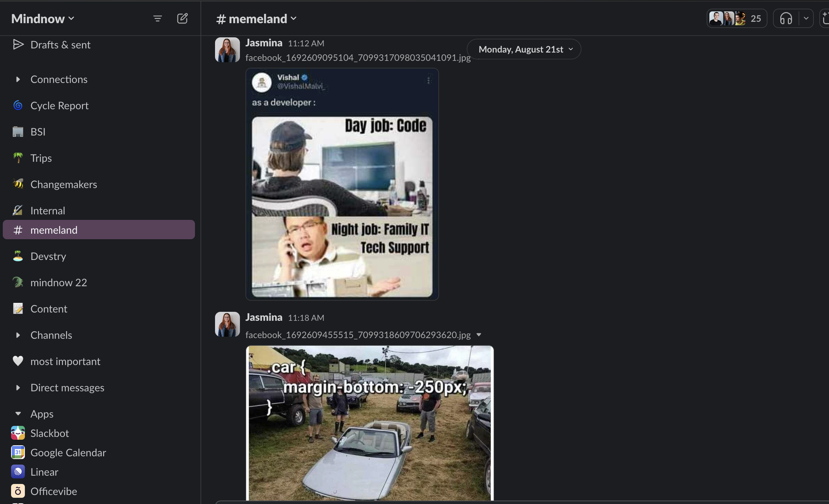Open huddle options dropdown arrow
The width and height of the screenshot is (829, 504).
806,18
